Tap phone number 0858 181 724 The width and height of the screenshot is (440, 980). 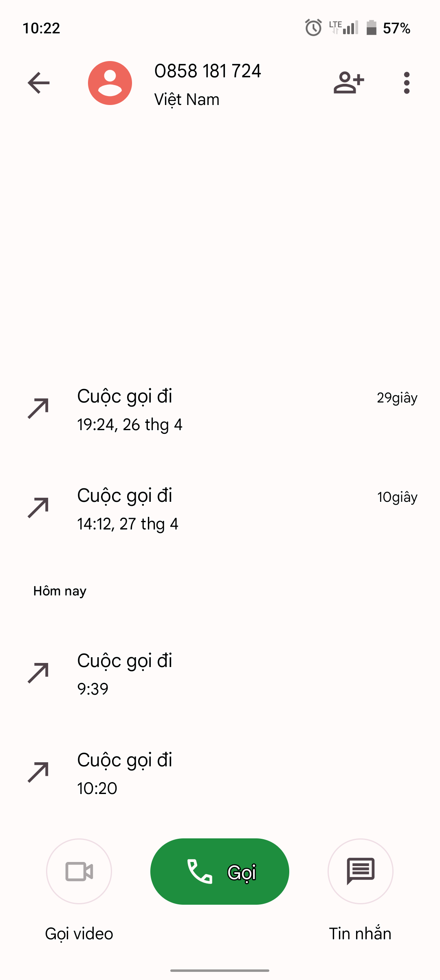click(207, 71)
